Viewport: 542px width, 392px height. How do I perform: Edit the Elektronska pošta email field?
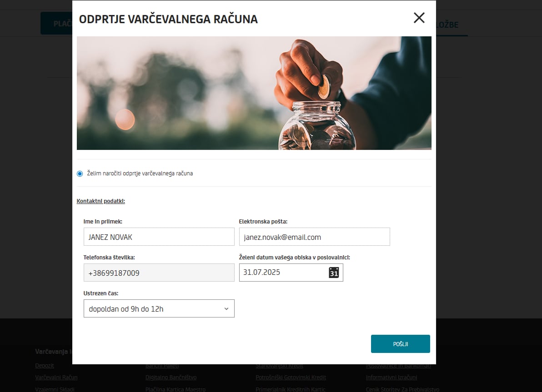click(x=315, y=237)
